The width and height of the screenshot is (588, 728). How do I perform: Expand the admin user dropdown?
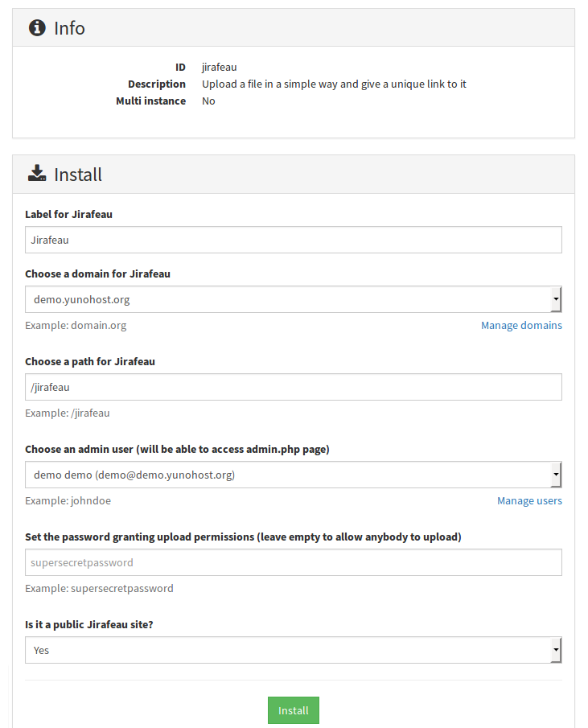click(294, 475)
